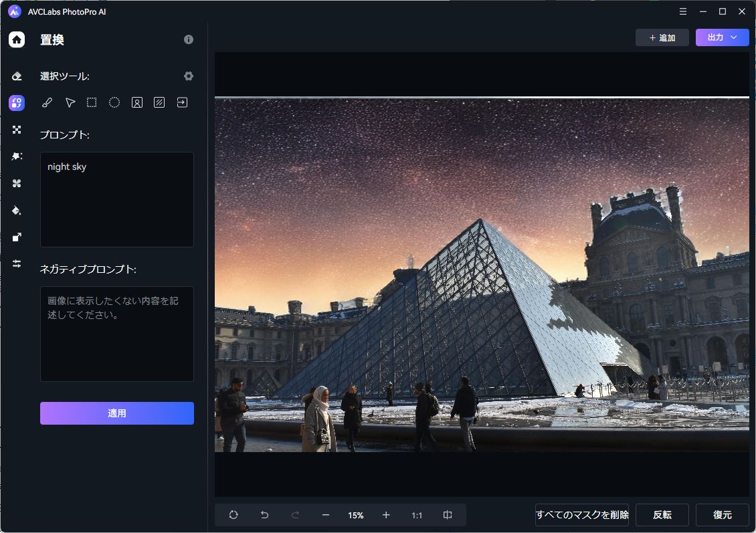
Task: Click the 追加 add button
Action: pos(662,37)
